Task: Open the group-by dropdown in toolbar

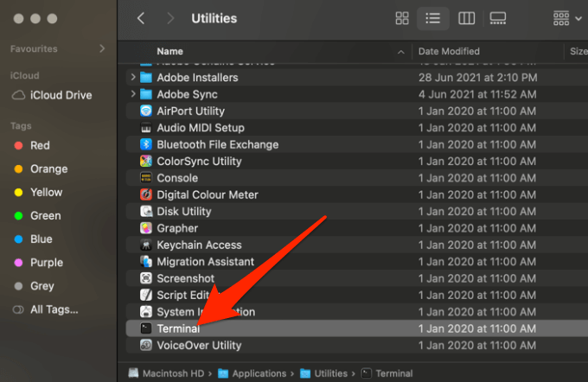Action: coord(566,18)
